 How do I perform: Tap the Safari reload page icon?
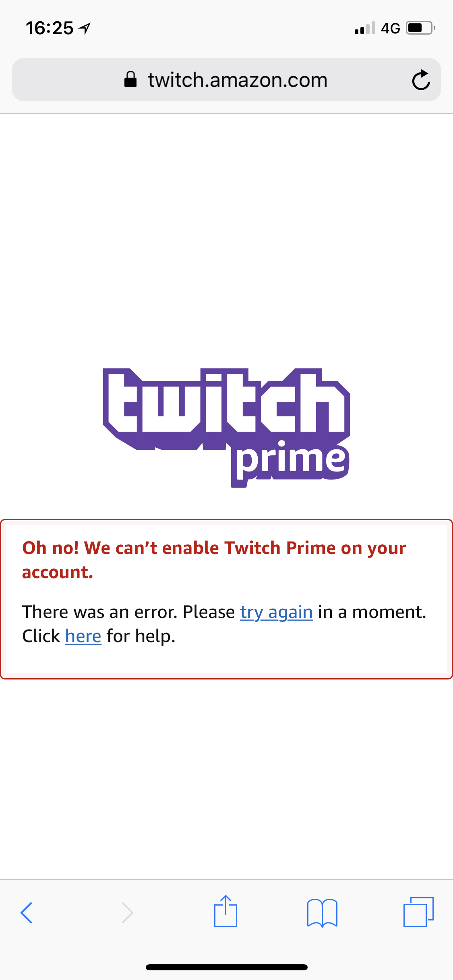(421, 80)
